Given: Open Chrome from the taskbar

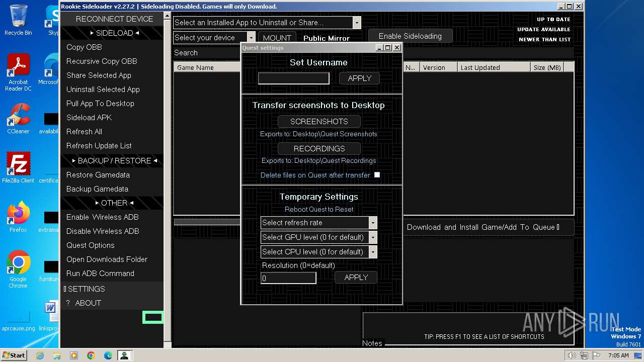Looking at the screenshot, I should 91,355.
